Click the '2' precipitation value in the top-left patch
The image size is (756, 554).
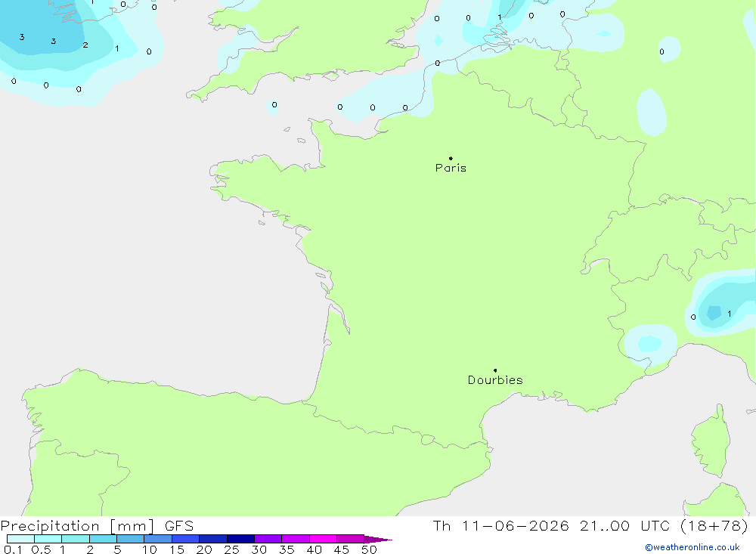85,45
